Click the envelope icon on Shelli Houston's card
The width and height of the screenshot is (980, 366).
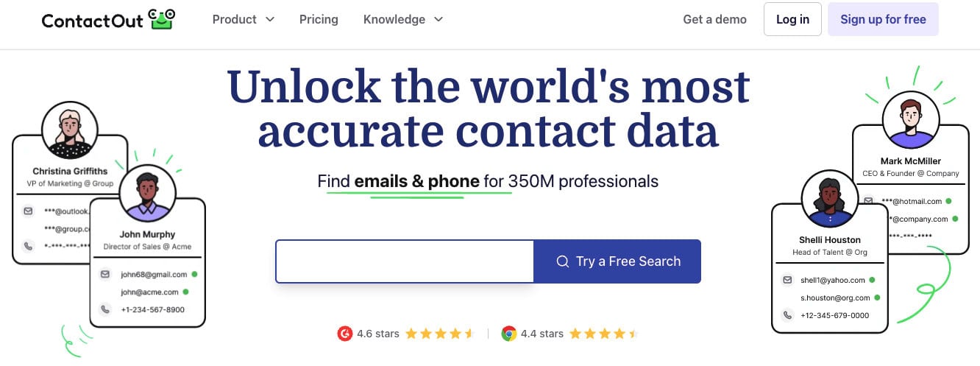[x=787, y=280]
